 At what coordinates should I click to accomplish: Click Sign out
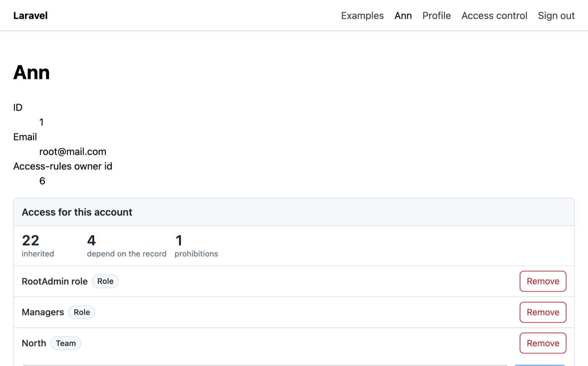pos(556,16)
